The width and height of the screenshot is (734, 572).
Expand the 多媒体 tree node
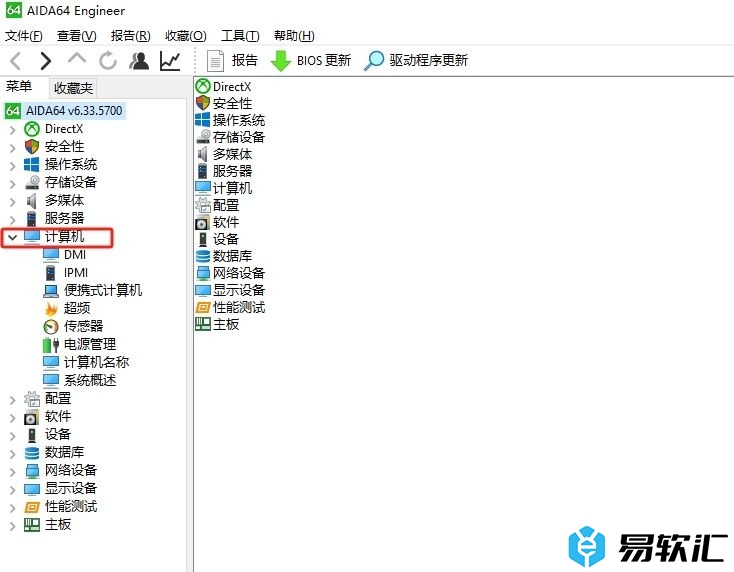pyautogui.click(x=13, y=201)
